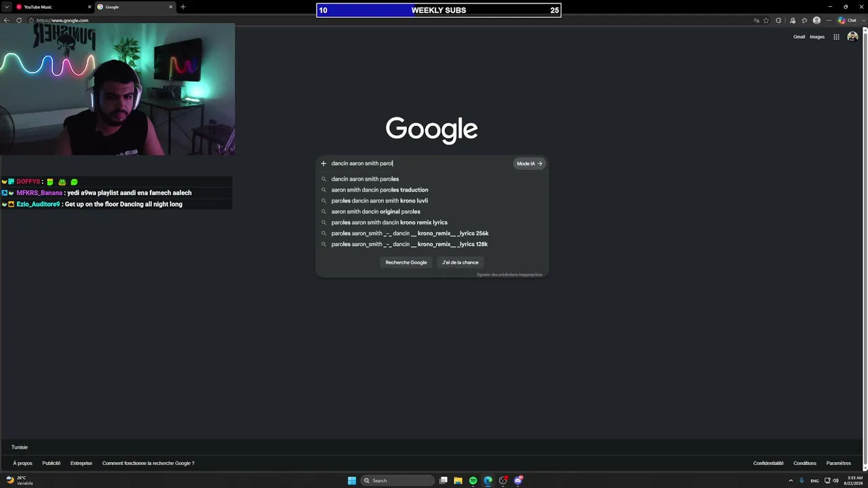Open the Google account avatar

(x=852, y=37)
